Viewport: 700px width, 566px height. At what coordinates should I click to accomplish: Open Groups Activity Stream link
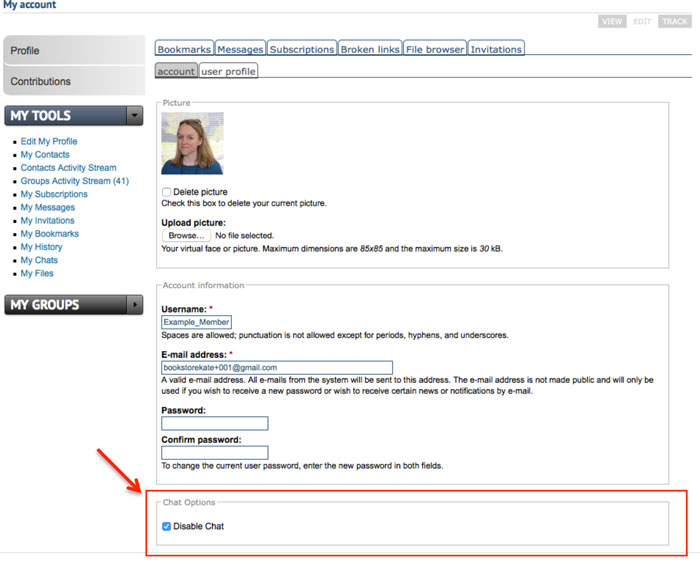75,181
